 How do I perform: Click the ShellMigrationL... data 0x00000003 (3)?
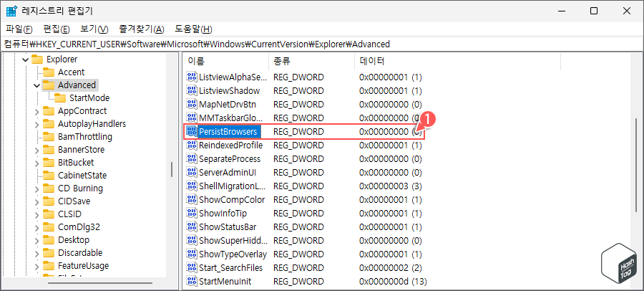391,186
